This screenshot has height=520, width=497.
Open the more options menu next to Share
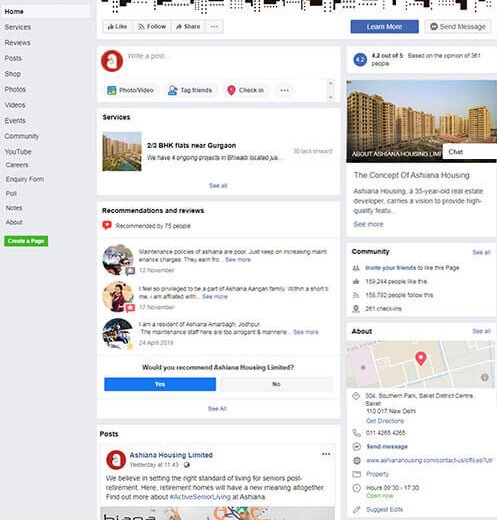214,27
